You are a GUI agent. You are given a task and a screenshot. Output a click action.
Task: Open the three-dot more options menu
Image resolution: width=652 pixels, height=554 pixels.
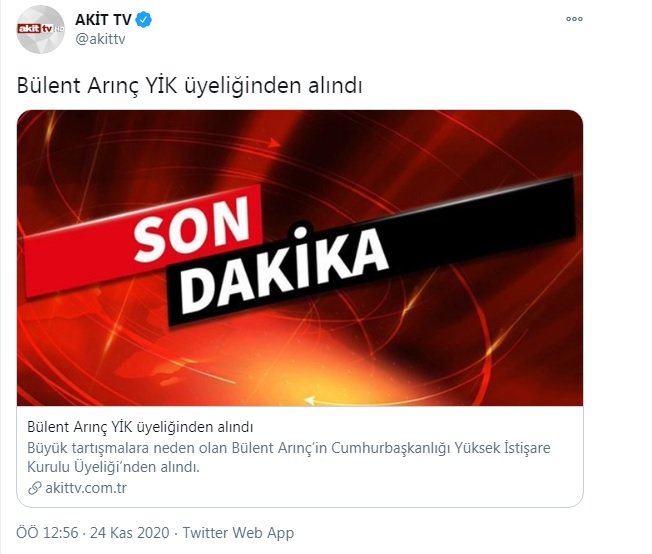pyautogui.click(x=574, y=19)
